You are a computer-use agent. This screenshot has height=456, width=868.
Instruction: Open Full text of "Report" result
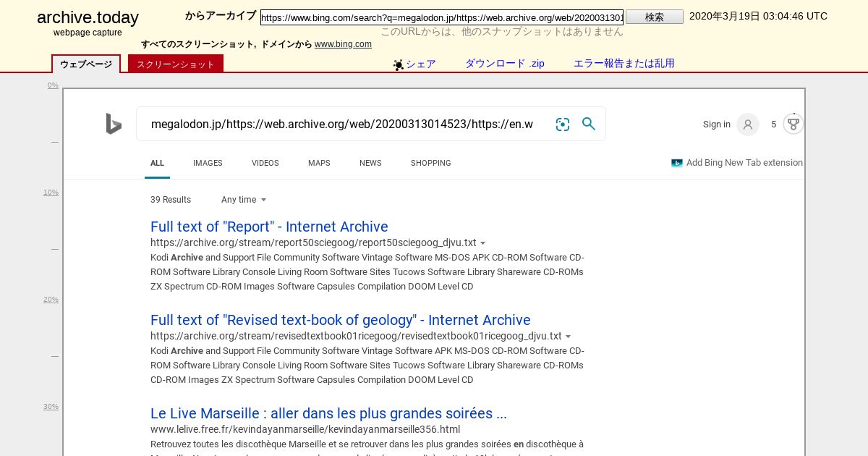(x=269, y=227)
